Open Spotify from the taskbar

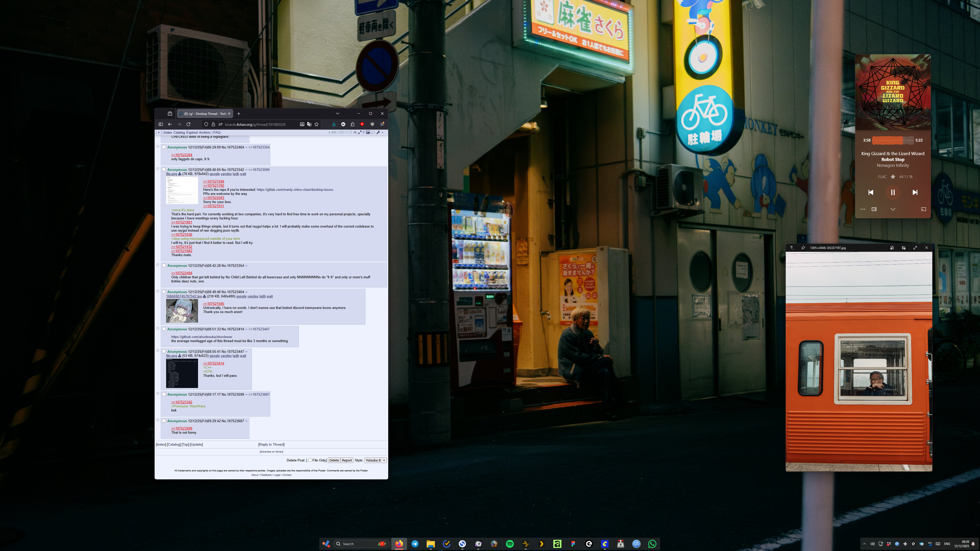pos(510,544)
